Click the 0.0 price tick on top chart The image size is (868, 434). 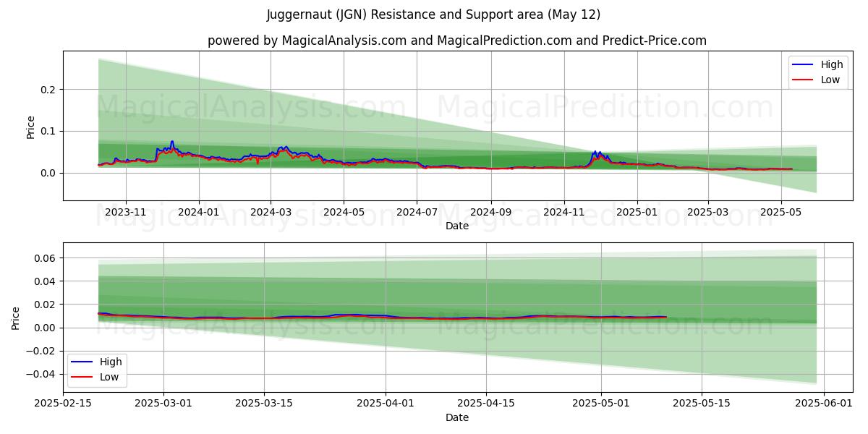[50, 173]
